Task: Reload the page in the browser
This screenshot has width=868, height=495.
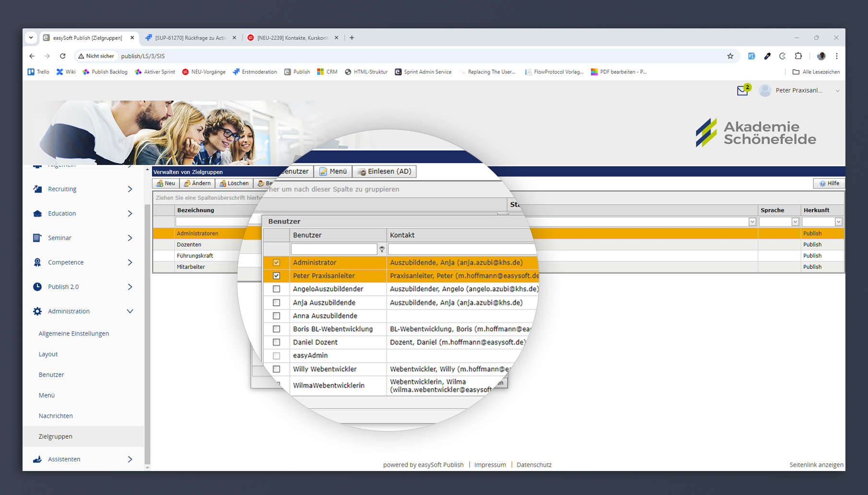Action: click(62, 56)
